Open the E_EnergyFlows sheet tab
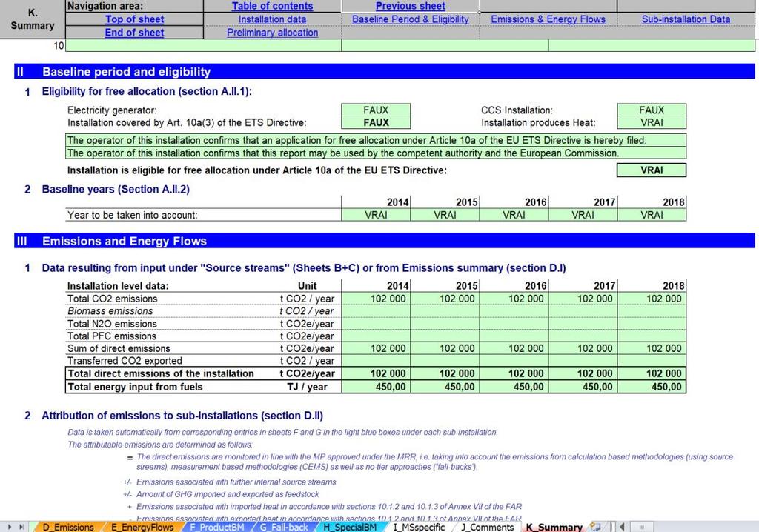759x532 pixels. coord(142,527)
